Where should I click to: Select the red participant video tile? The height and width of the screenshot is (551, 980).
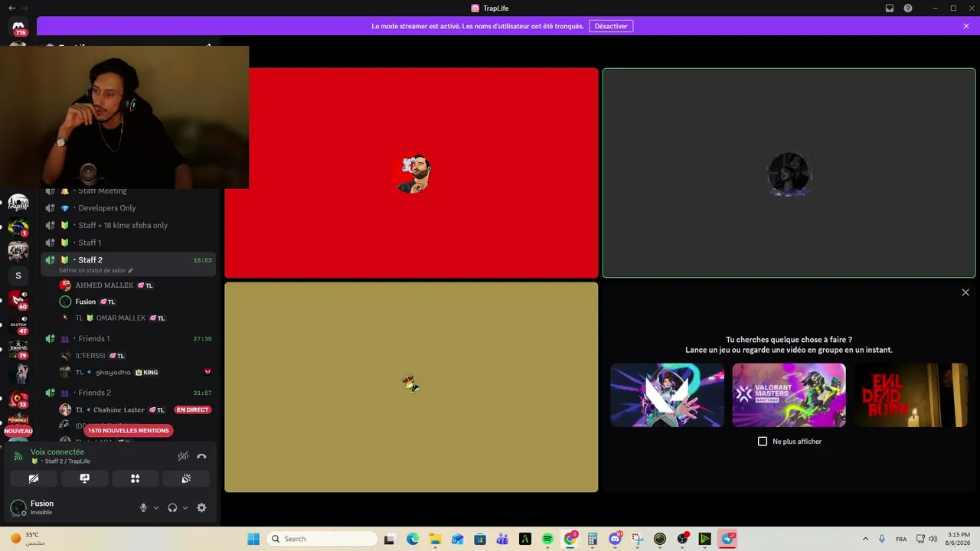point(411,173)
